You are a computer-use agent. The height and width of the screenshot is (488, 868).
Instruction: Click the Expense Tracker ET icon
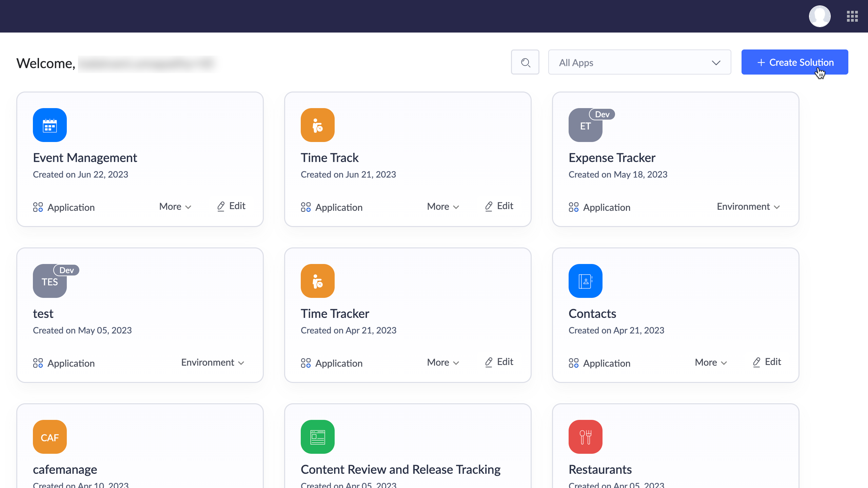coord(585,126)
